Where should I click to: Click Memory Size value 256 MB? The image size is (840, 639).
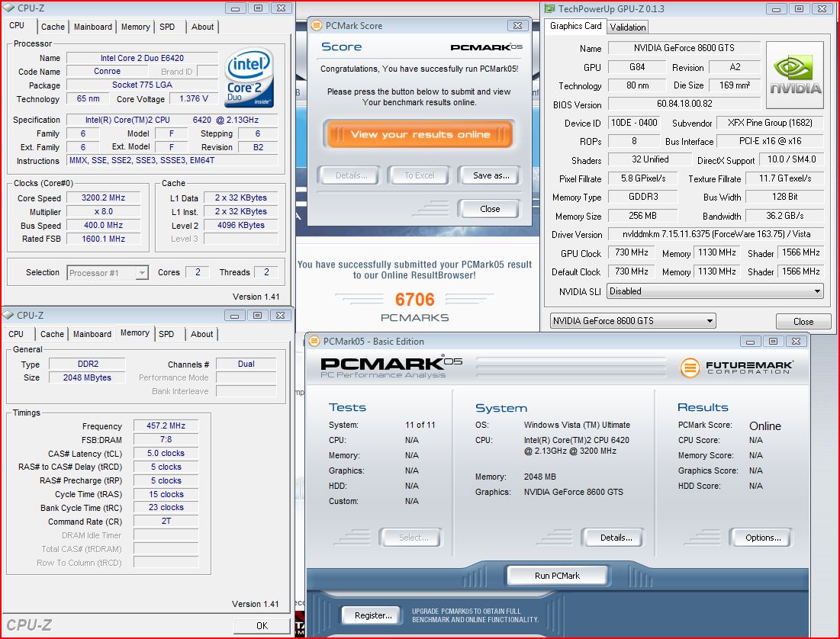(643, 216)
